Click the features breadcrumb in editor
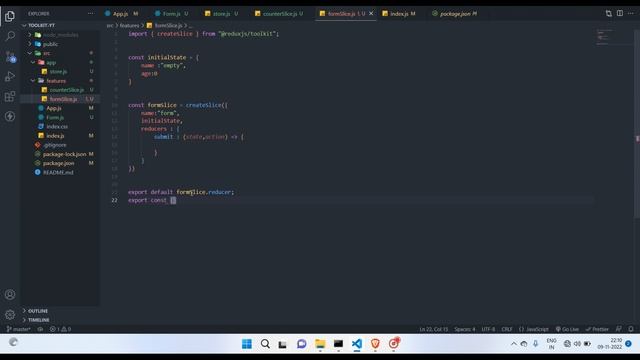Viewport: 640px width, 360px height. 129,25
